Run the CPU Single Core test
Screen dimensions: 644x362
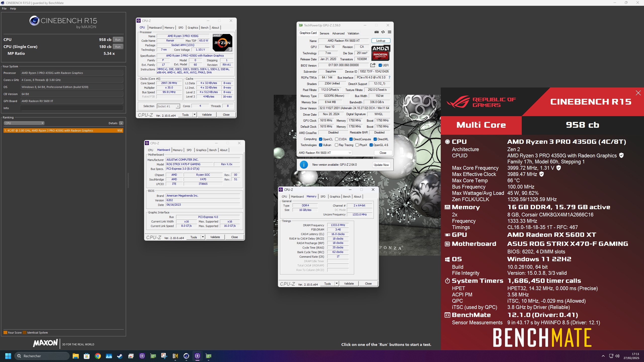pos(118,47)
